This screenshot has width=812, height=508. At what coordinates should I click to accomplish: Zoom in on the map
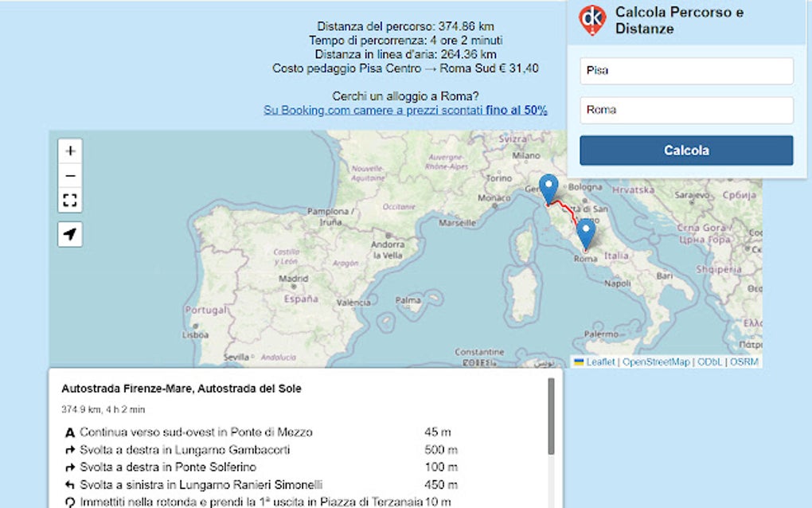70,150
